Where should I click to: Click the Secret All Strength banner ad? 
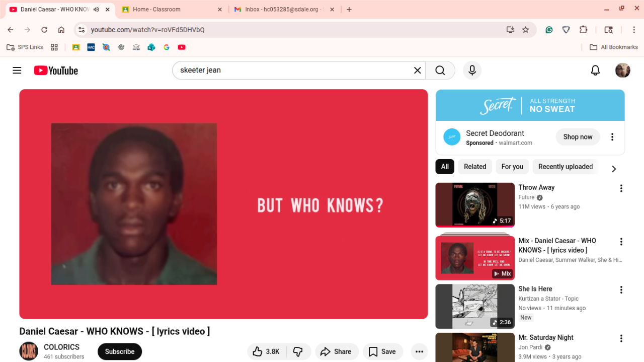[x=530, y=105]
